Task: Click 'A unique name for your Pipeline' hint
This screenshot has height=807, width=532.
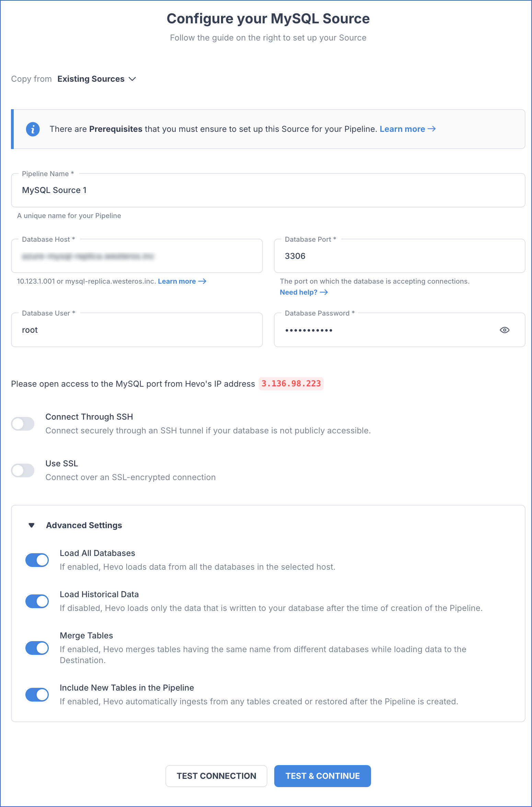Action: click(x=69, y=216)
